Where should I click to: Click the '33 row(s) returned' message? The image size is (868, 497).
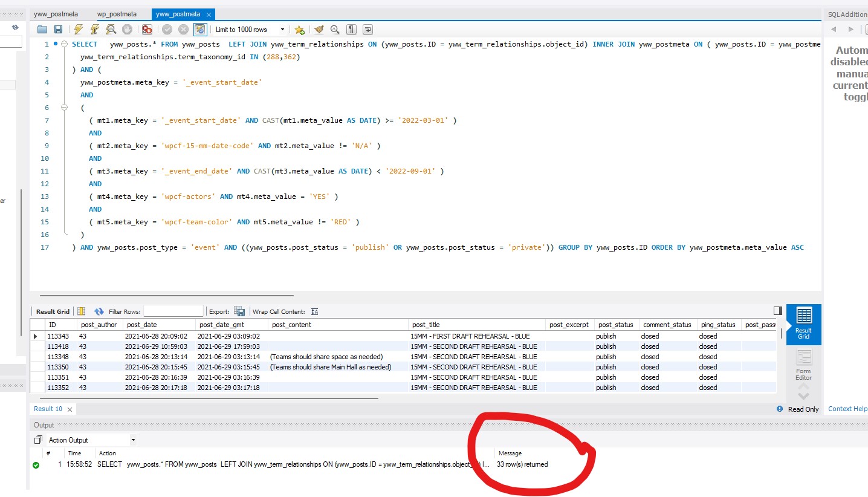pyautogui.click(x=522, y=465)
